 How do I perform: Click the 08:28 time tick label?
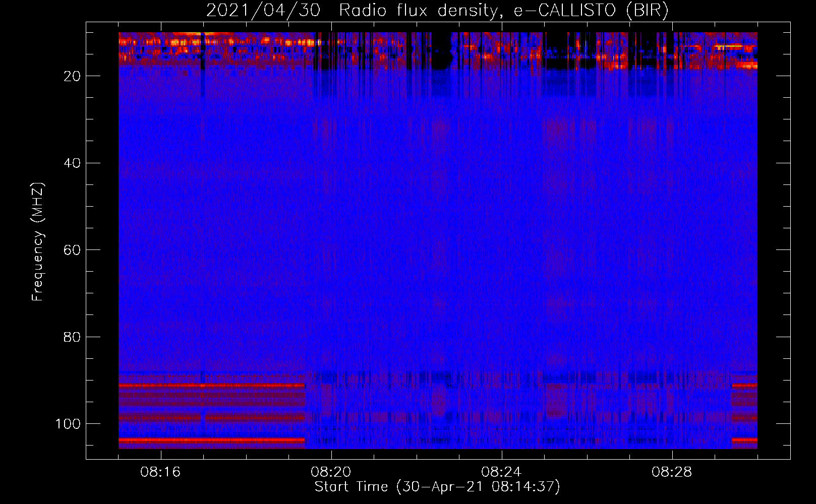[x=672, y=472]
